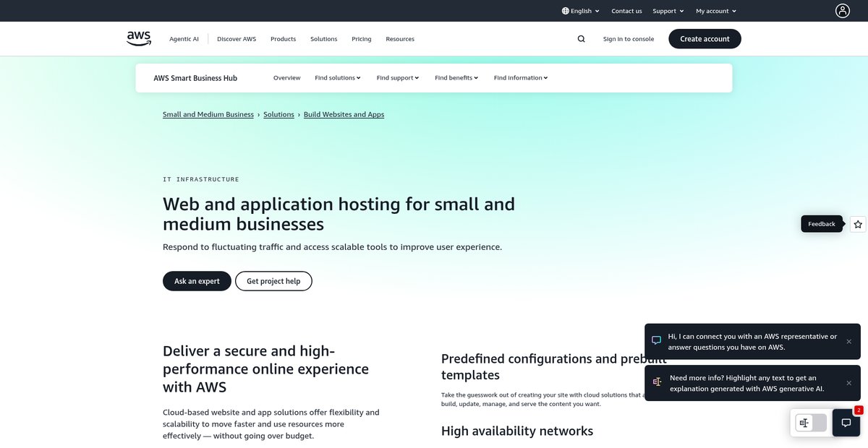The image size is (868, 448).
Task: Click the globe language icon
Action: click(x=566, y=11)
